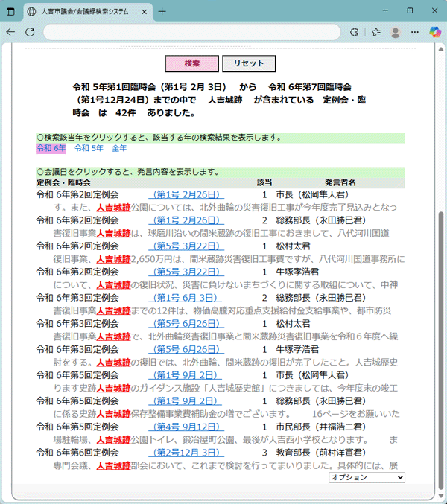Viewport: 447px width, 504px height.
Task: Open a new tab with plus button
Action: click(162, 12)
